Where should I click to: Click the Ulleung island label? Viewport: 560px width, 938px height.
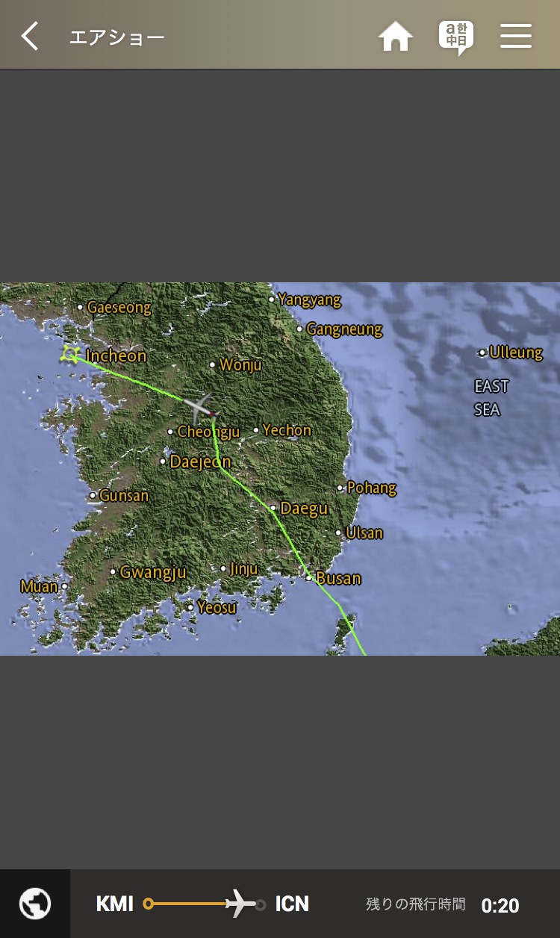(516, 352)
